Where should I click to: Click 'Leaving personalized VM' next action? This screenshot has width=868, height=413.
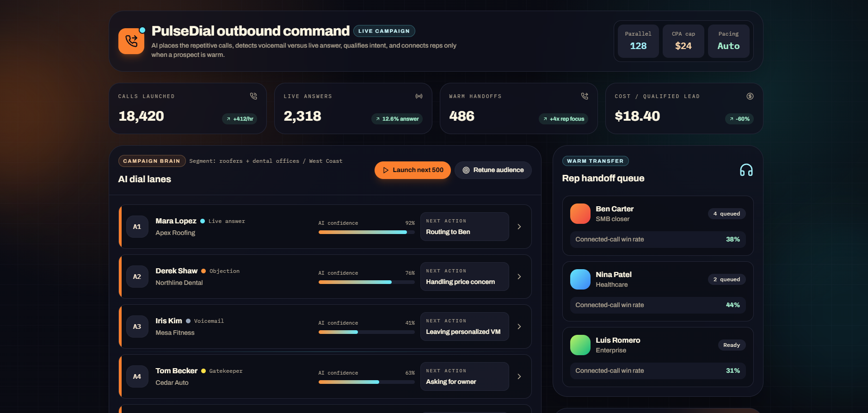[464, 327]
